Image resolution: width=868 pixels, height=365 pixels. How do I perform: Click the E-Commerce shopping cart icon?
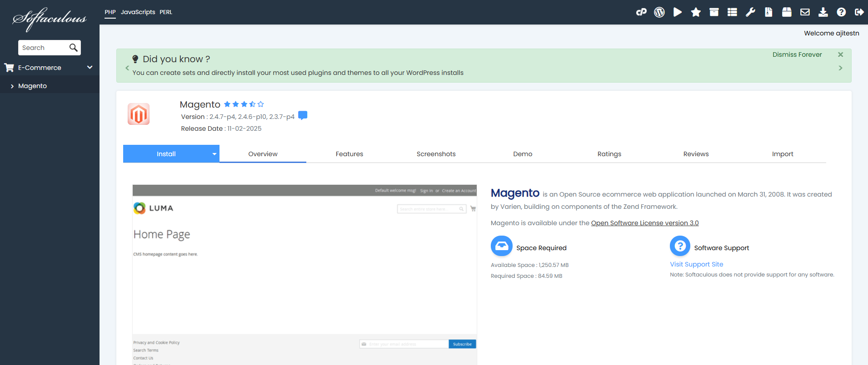[9, 68]
